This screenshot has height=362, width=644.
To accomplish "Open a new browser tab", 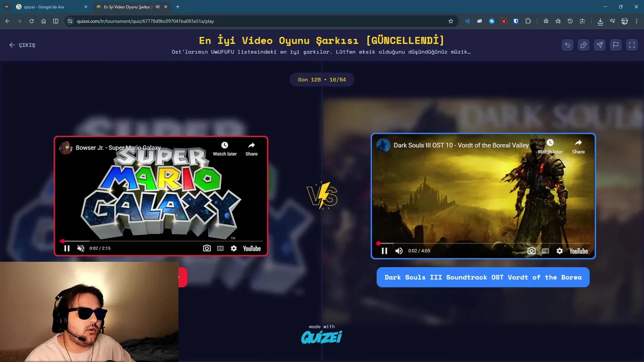I will click(x=178, y=7).
